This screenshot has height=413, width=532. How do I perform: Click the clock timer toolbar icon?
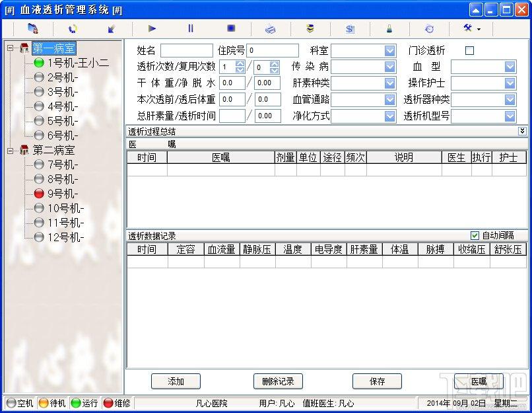(x=429, y=29)
